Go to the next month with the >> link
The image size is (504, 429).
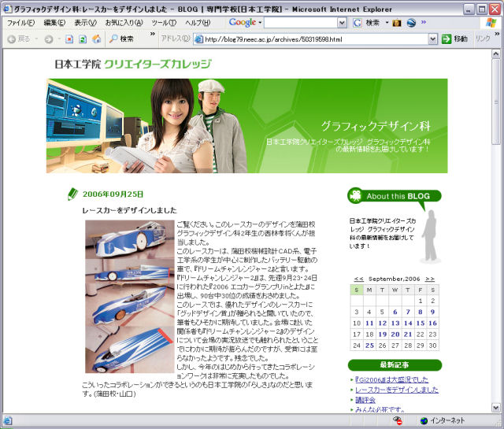tap(430, 279)
